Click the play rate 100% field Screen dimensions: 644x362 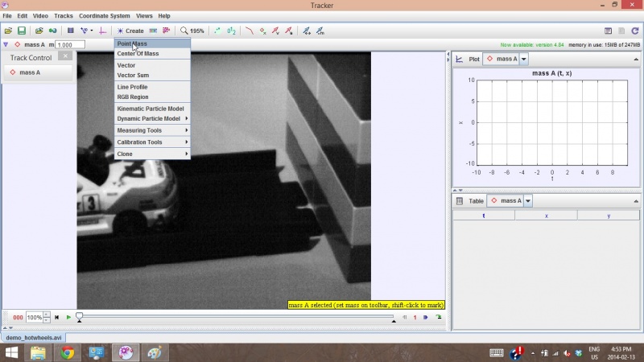click(x=35, y=317)
